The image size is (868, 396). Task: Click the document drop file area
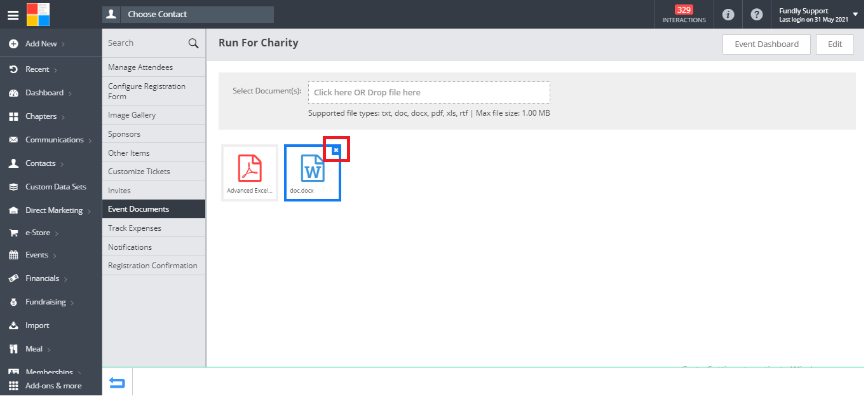429,92
